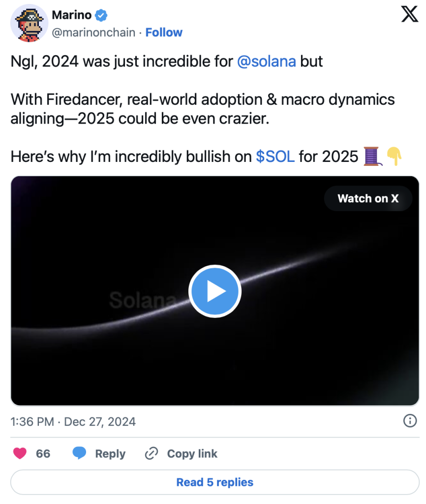Like the tweet with the heart icon
This screenshot has height=504, width=426.
[x=20, y=453]
